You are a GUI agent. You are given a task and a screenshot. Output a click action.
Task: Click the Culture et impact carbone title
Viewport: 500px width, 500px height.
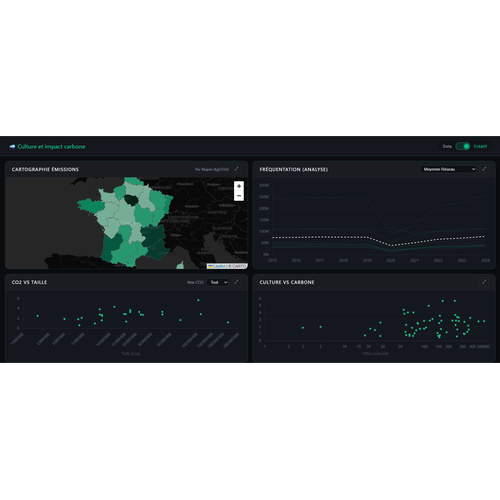tap(51, 146)
